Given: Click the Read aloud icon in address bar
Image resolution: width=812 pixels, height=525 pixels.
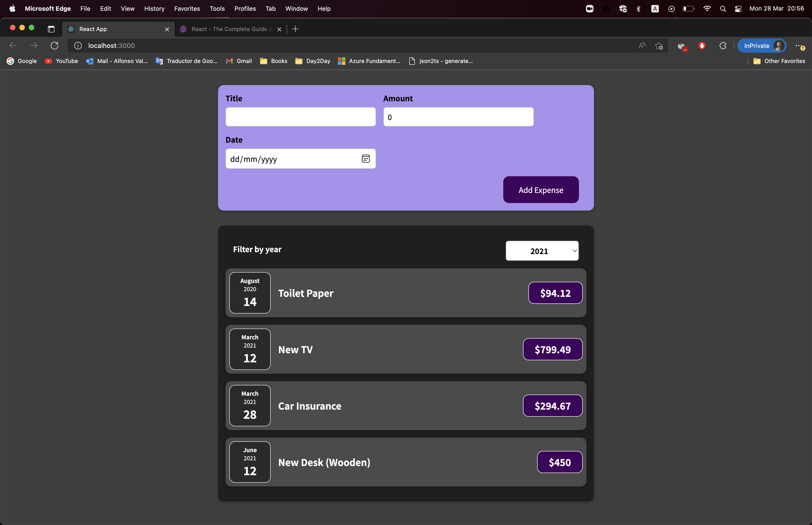Looking at the screenshot, I should (x=642, y=46).
